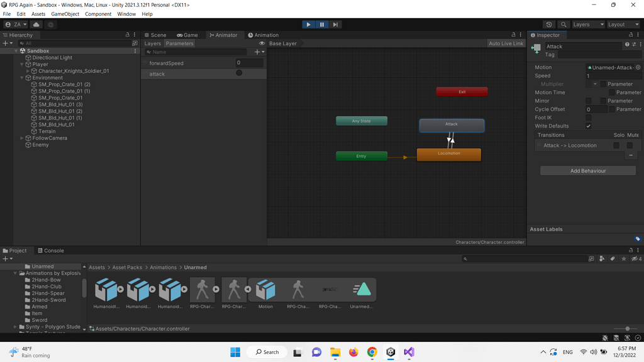Collapse the Environment group in the Hierarchy
Screen dimensions: 644x362
pos(21,77)
